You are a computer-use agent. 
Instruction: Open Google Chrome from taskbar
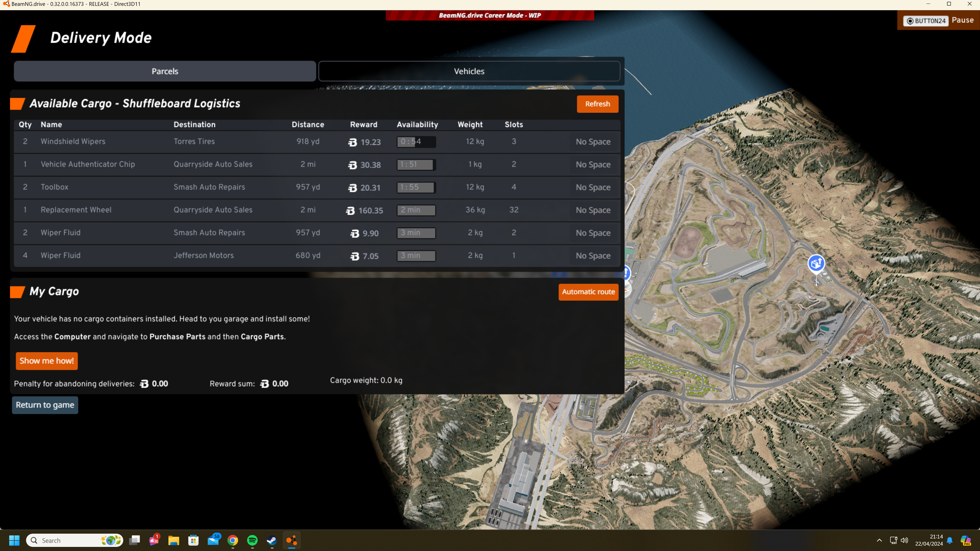pos(233,540)
